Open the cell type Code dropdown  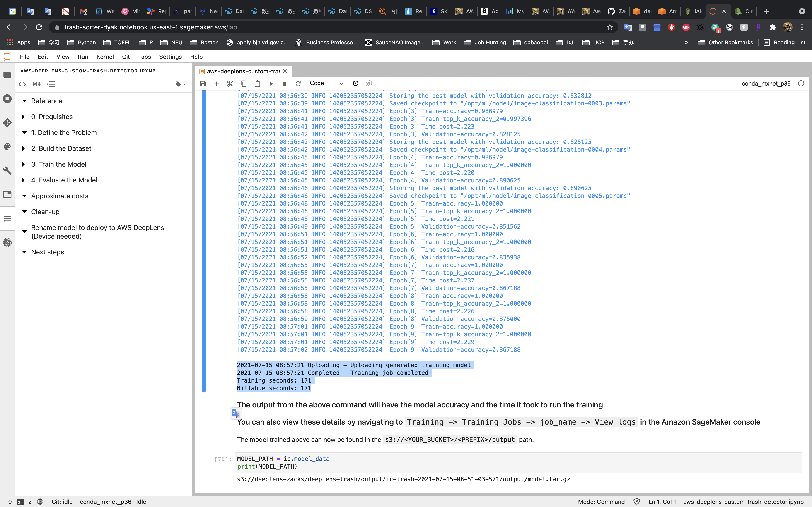(326, 84)
